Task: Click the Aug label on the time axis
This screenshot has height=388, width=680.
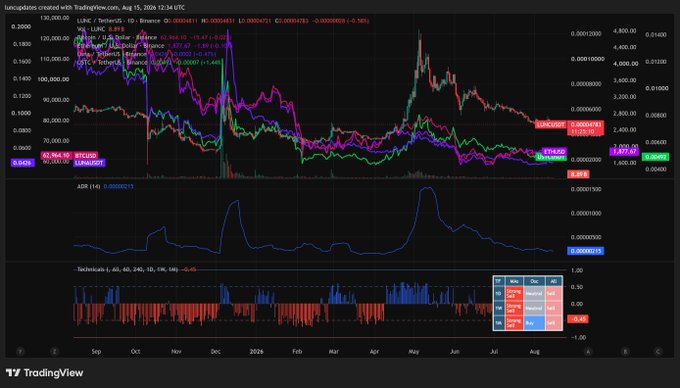Action: tap(535, 352)
